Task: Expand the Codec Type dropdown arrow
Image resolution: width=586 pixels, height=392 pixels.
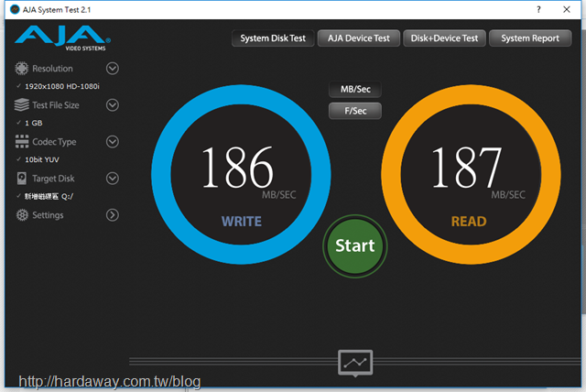Action: (x=113, y=142)
